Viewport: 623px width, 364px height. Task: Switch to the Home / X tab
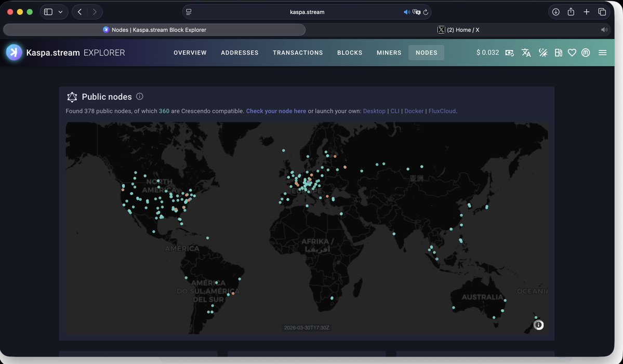tap(458, 30)
